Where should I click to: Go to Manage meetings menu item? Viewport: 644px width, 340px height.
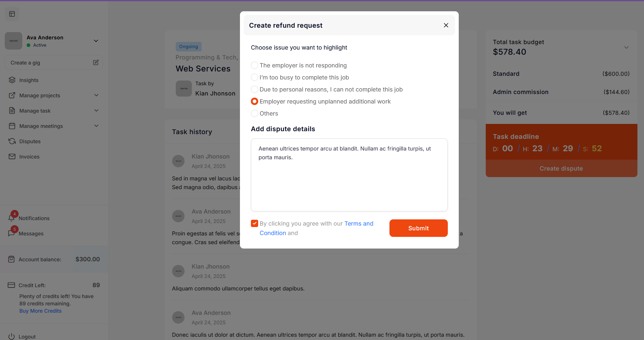pos(41,126)
